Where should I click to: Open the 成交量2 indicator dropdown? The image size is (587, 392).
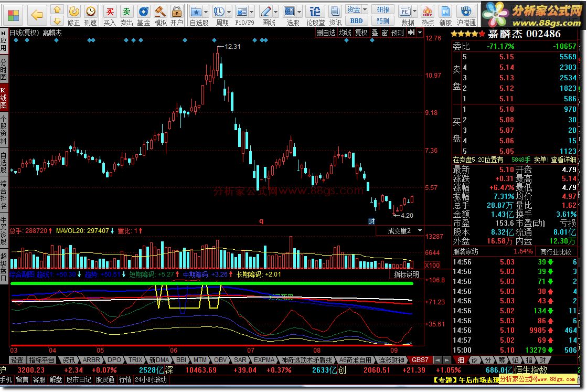[420, 230]
